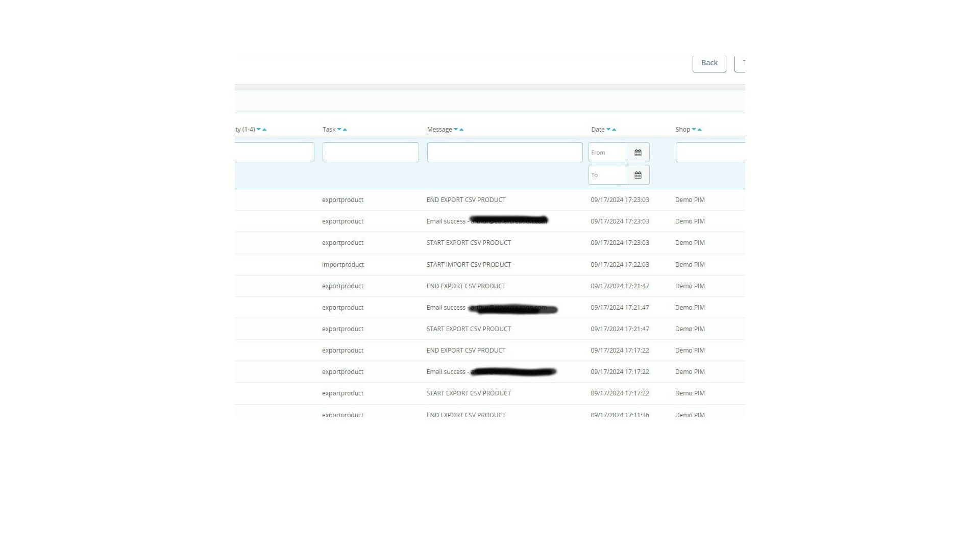The width and height of the screenshot is (980, 551).
Task: Click the 'To' date input
Action: coord(607,175)
